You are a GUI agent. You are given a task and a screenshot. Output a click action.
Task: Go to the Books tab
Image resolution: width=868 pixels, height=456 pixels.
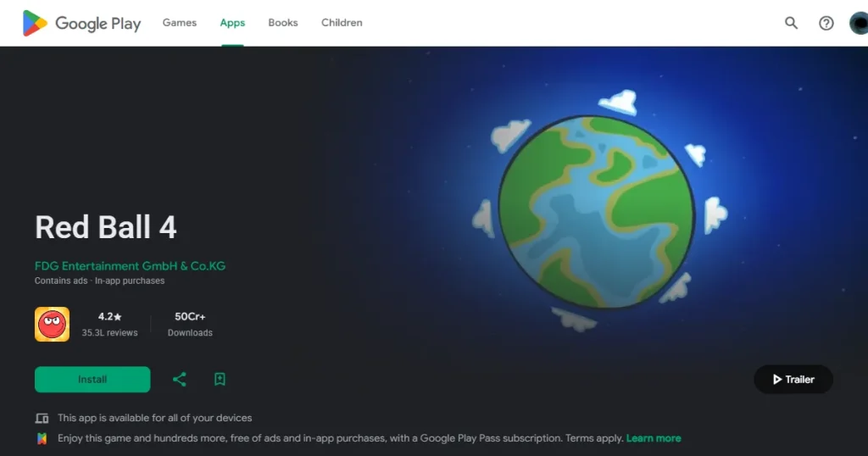click(x=283, y=23)
